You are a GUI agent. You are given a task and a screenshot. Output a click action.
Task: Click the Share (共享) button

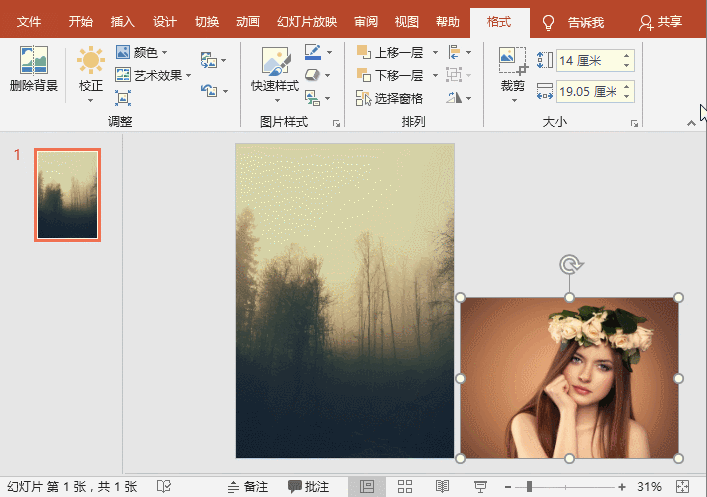[661, 21]
